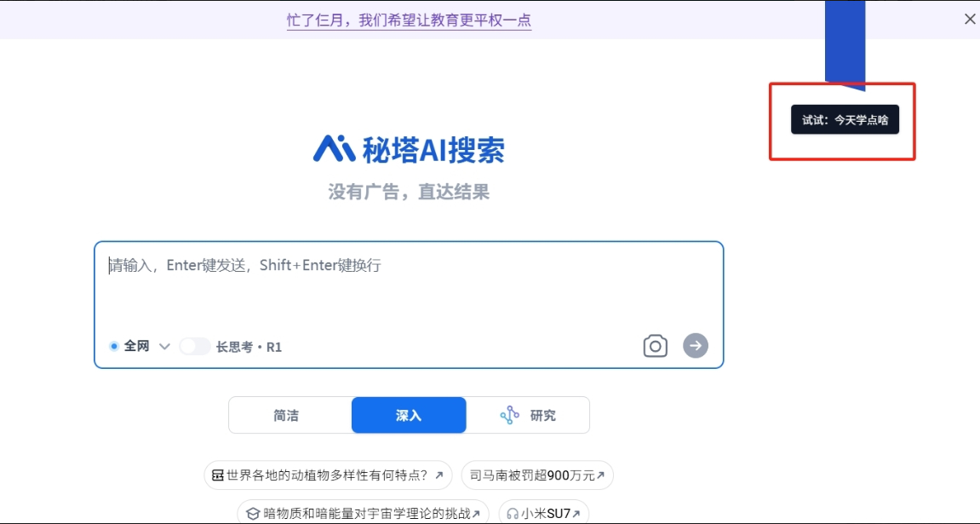The height and width of the screenshot is (524, 980).
Task: Open the 司马南被罚超900万元 suggestion
Action: pos(536,475)
